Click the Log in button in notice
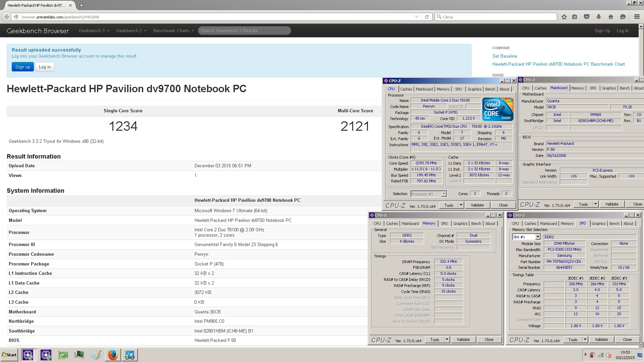 [x=45, y=67]
